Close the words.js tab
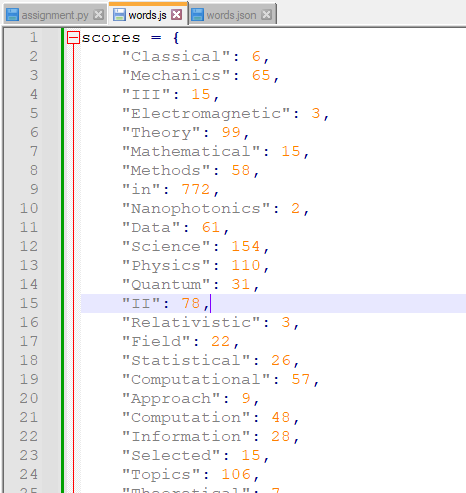This screenshot has height=493, width=466. click(x=177, y=15)
